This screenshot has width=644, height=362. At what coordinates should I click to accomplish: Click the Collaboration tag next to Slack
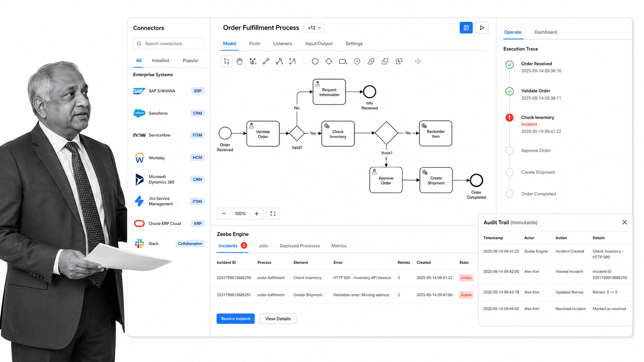(x=190, y=244)
